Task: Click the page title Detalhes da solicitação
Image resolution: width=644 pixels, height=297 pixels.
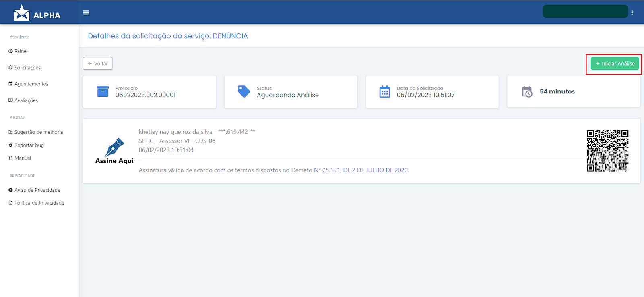Action: point(168,36)
